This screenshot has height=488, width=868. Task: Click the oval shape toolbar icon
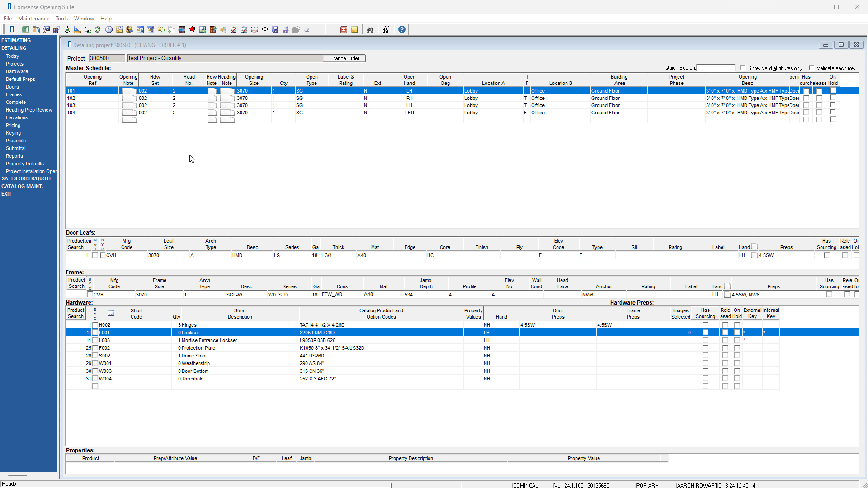pyautogui.click(x=265, y=29)
